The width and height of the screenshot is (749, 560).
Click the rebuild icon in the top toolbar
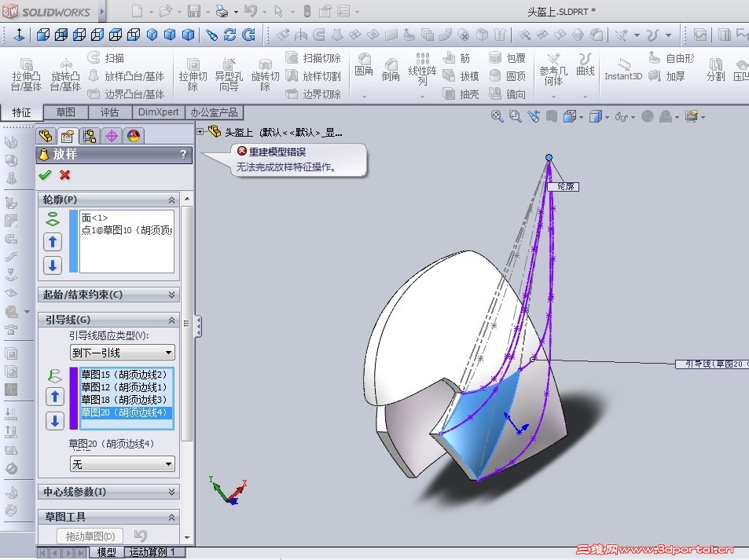pyautogui.click(x=307, y=11)
